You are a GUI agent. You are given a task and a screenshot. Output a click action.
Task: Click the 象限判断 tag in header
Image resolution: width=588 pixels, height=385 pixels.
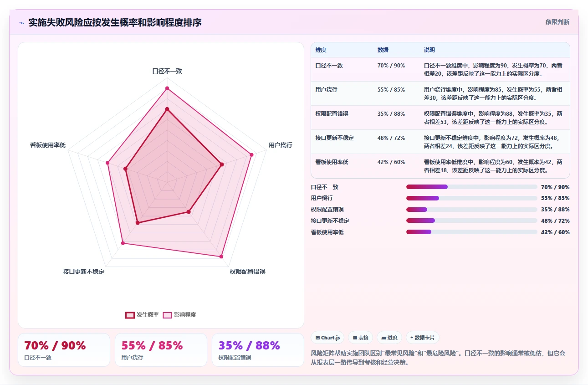[557, 22]
